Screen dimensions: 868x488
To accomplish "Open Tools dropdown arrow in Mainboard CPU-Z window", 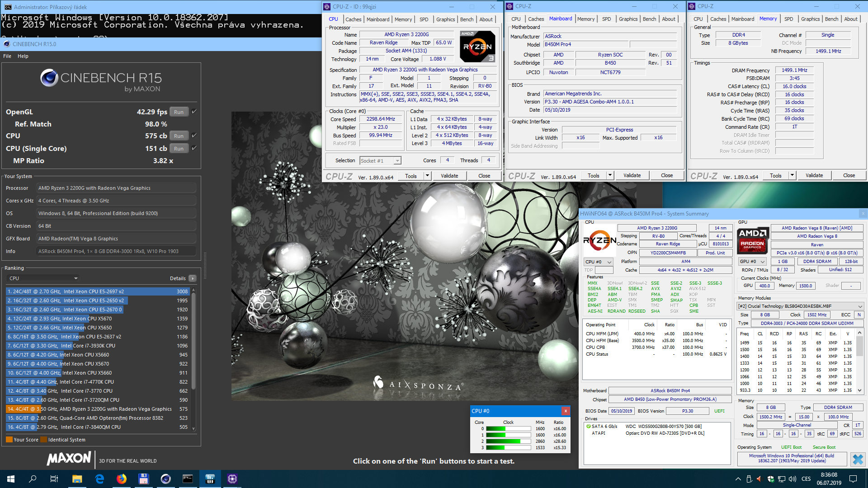I will (610, 175).
